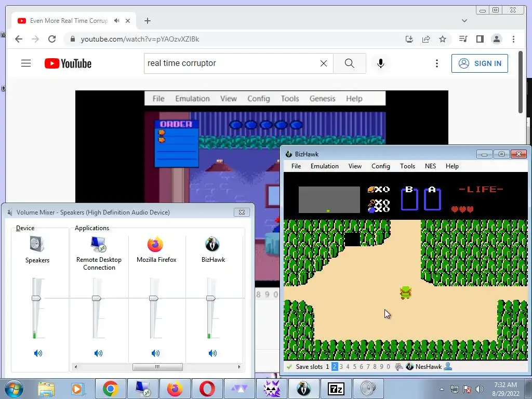Adjust Mozilla Firefox volume slider

pos(154,298)
